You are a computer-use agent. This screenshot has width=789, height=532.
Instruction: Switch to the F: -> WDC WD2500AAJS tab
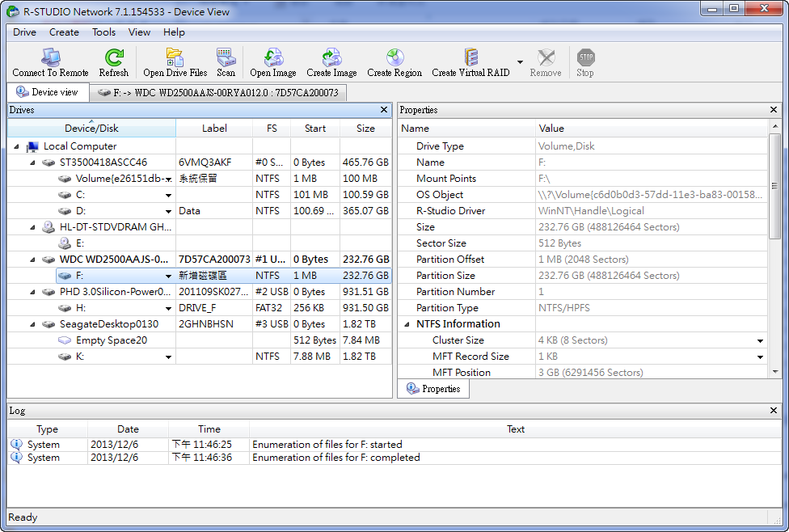point(218,93)
